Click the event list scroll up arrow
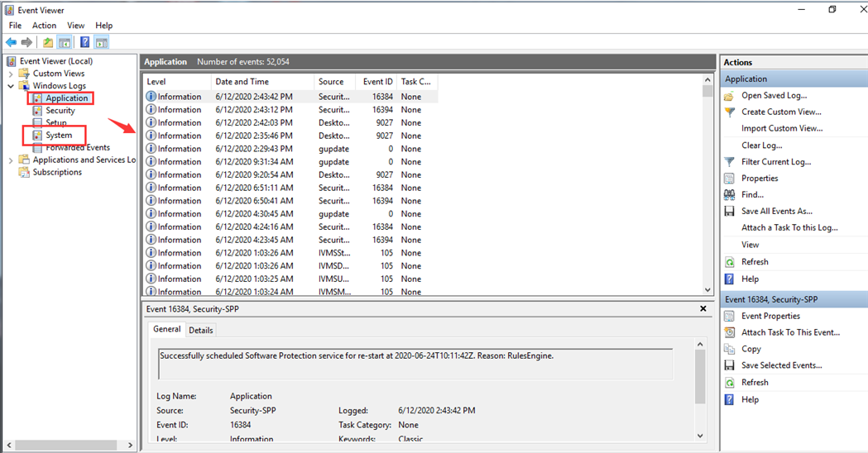Viewport: 868px width, 453px height. tap(707, 79)
